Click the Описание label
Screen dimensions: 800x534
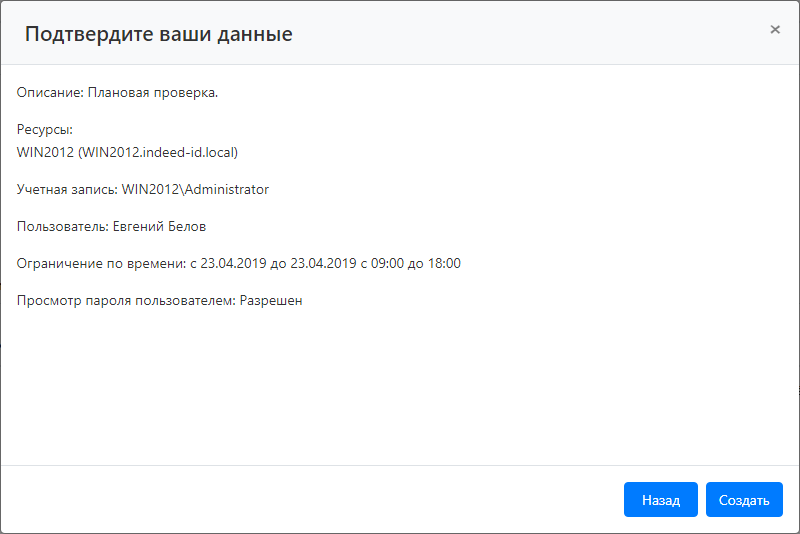click(49, 93)
